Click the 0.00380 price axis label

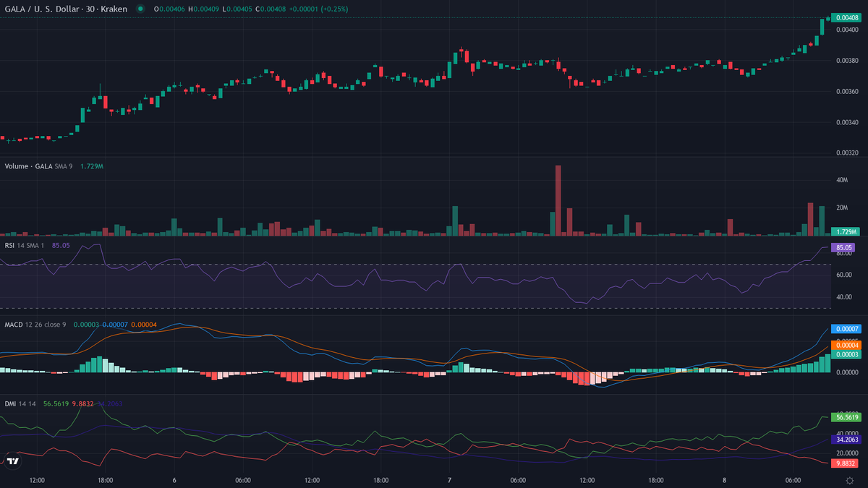tap(847, 61)
